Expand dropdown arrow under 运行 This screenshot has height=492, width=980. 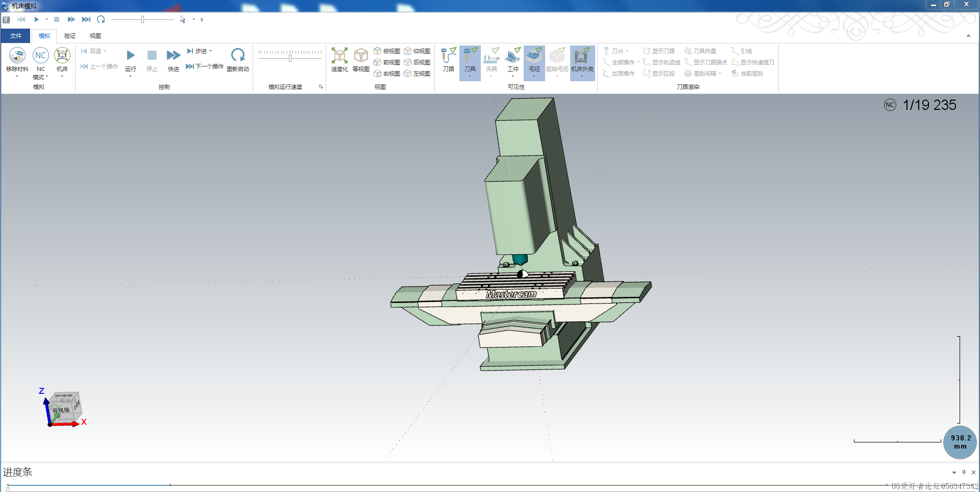[x=131, y=77]
